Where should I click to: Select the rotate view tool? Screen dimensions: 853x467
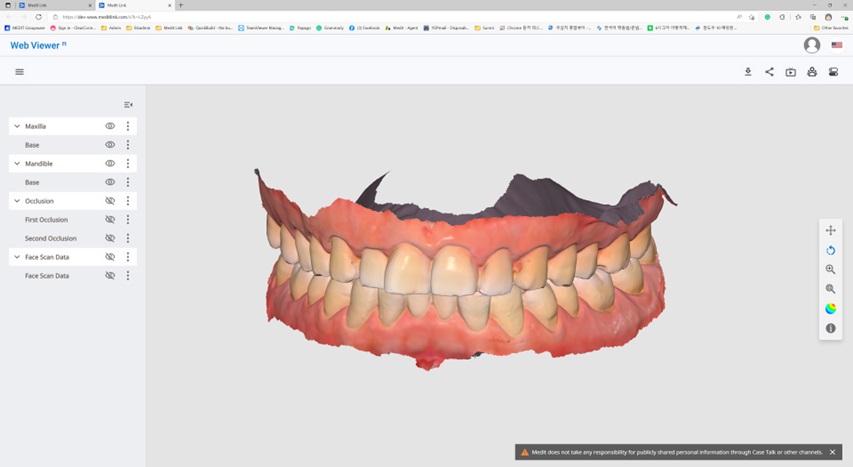coord(830,250)
